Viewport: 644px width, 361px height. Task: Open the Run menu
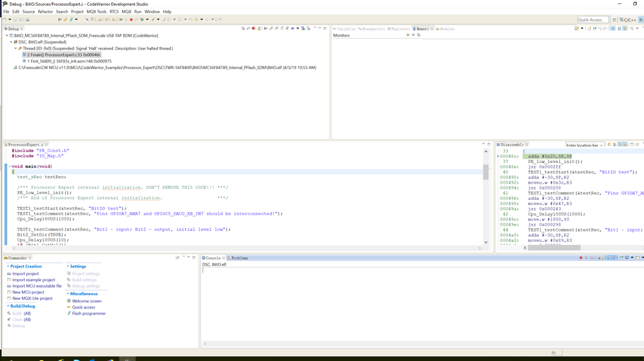(x=137, y=12)
